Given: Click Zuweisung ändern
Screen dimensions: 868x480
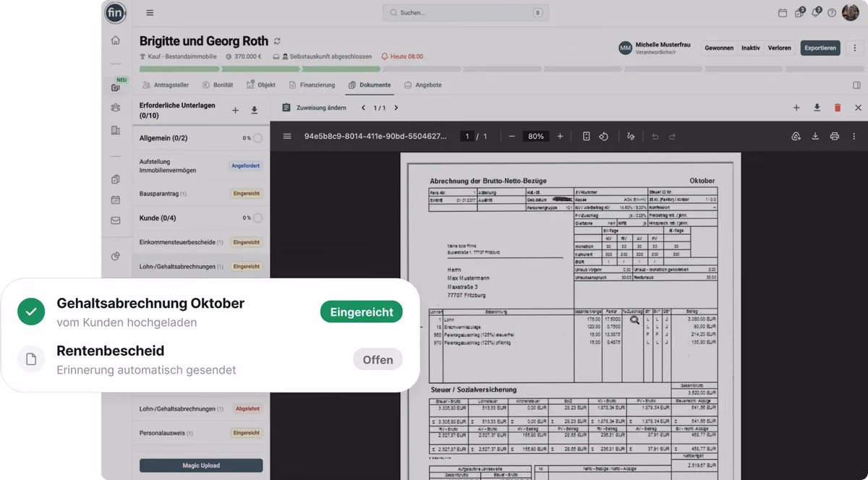Looking at the screenshot, I should (315, 108).
